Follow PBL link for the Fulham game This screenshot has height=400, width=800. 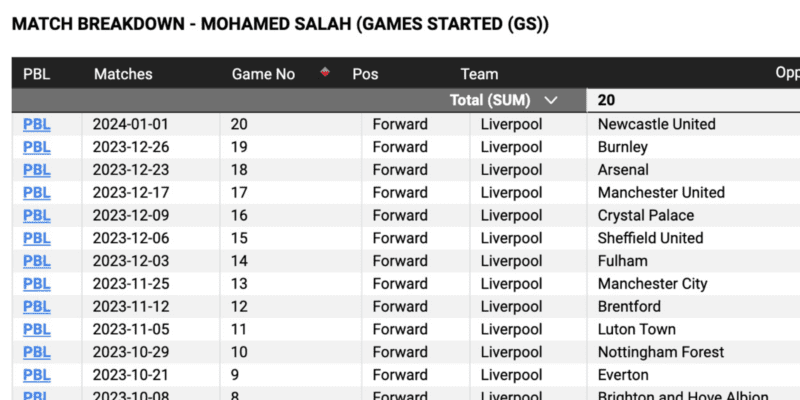click(x=36, y=261)
